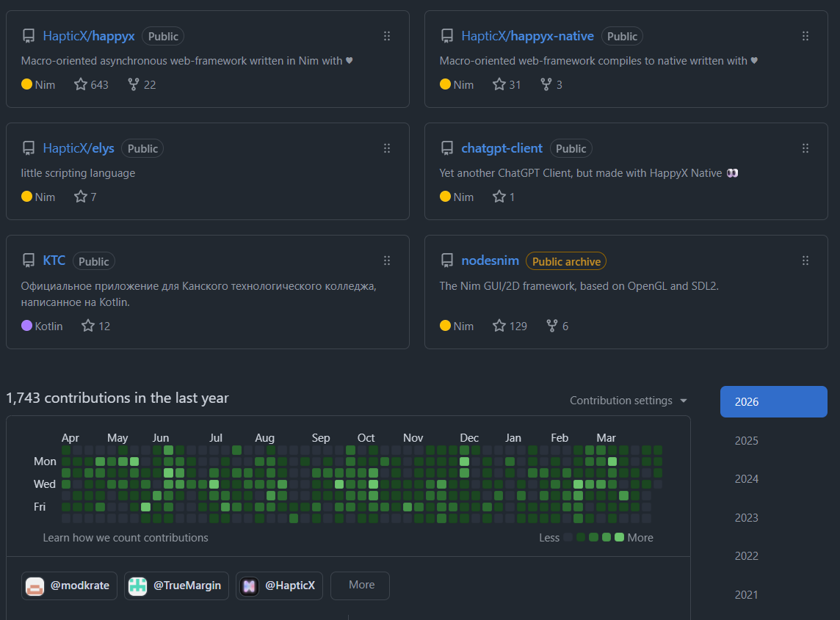Switch to the 2025 contributions view

click(746, 440)
